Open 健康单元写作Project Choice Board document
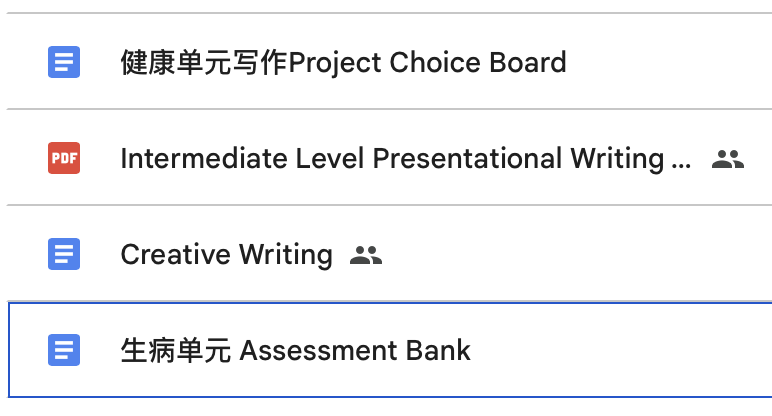772x416 pixels. tap(343, 63)
